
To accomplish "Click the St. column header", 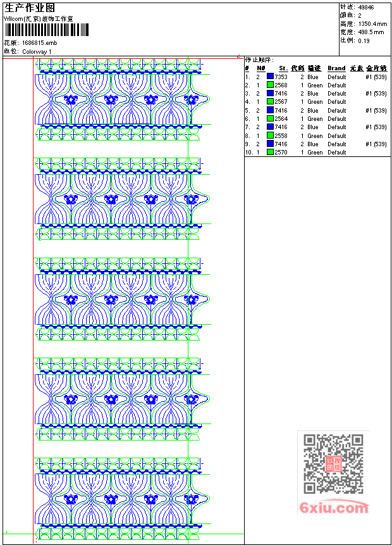I will point(283,68).
